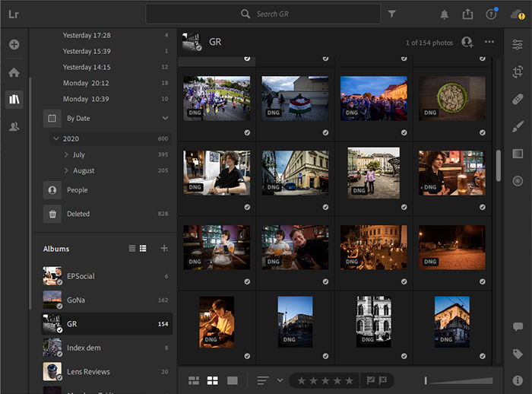Open the filter funnel next to search
The width and height of the screenshot is (532, 394).
point(391,14)
